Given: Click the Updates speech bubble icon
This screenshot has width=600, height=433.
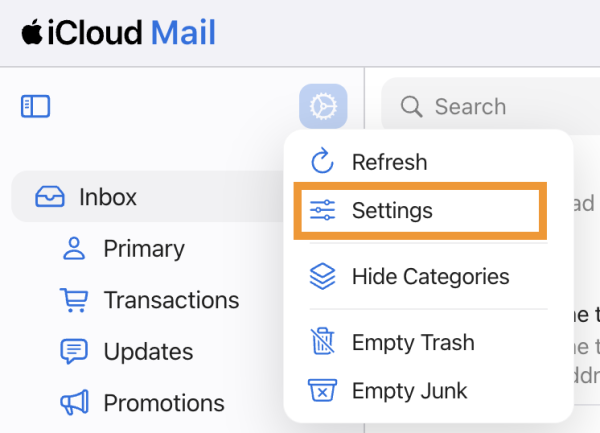Looking at the screenshot, I should click(74, 351).
